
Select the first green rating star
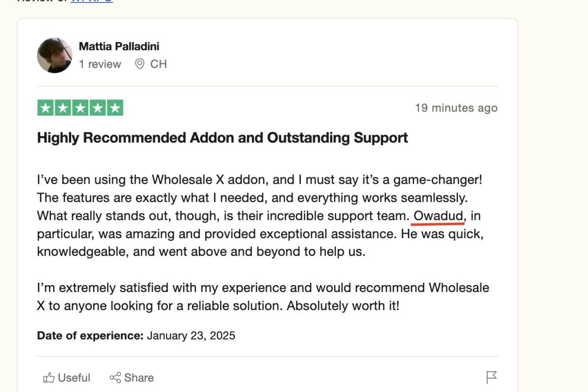[x=45, y=107]
